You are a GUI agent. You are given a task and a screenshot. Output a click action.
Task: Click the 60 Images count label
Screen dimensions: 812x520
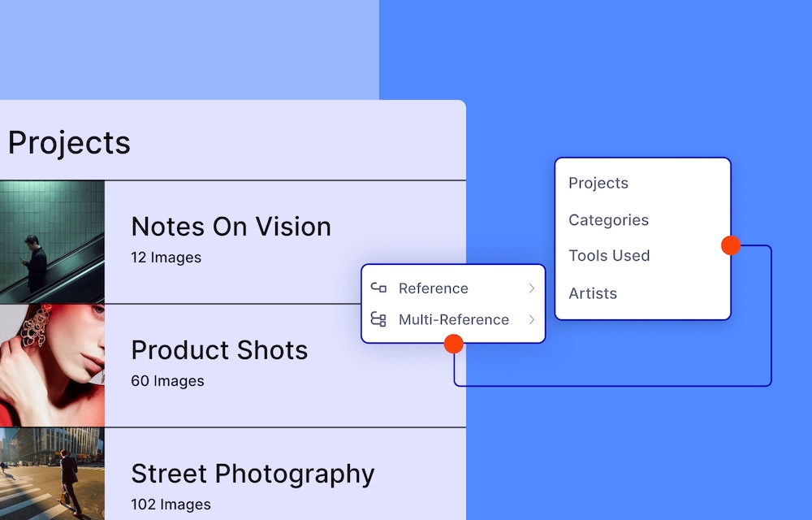167,381
